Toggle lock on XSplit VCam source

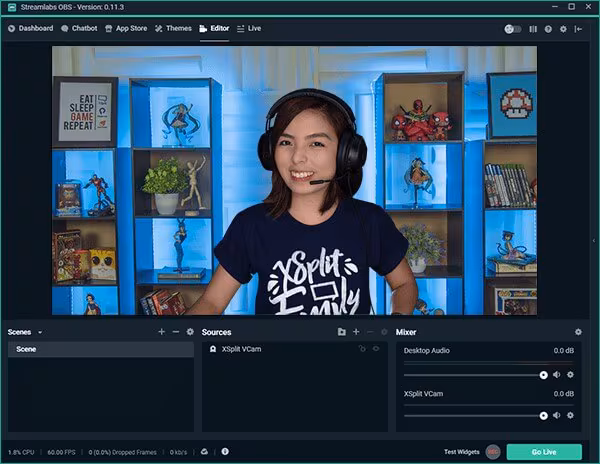pos(362,348)
